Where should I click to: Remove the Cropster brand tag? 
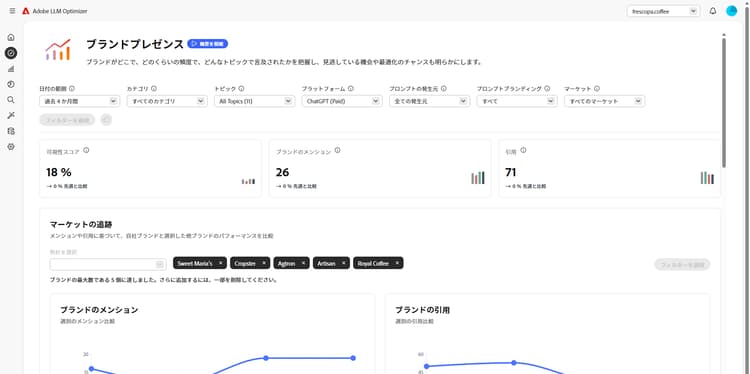pos(264,263)
